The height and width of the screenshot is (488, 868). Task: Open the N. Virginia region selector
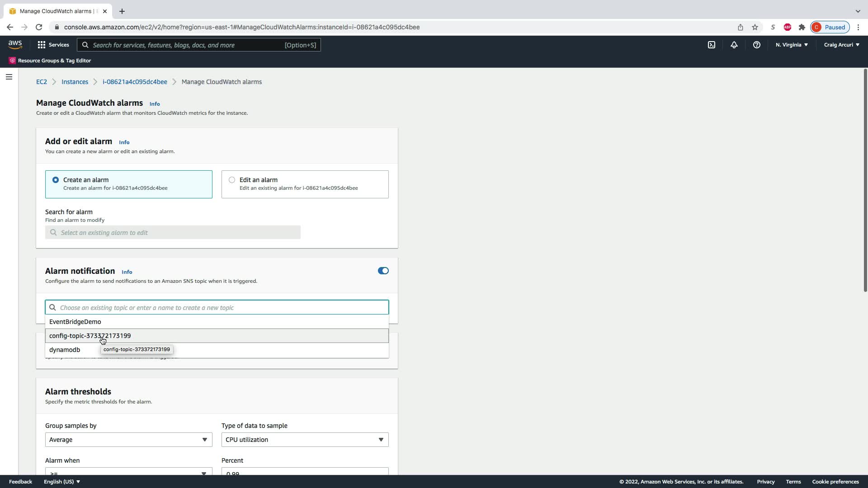tap(792, 45)
